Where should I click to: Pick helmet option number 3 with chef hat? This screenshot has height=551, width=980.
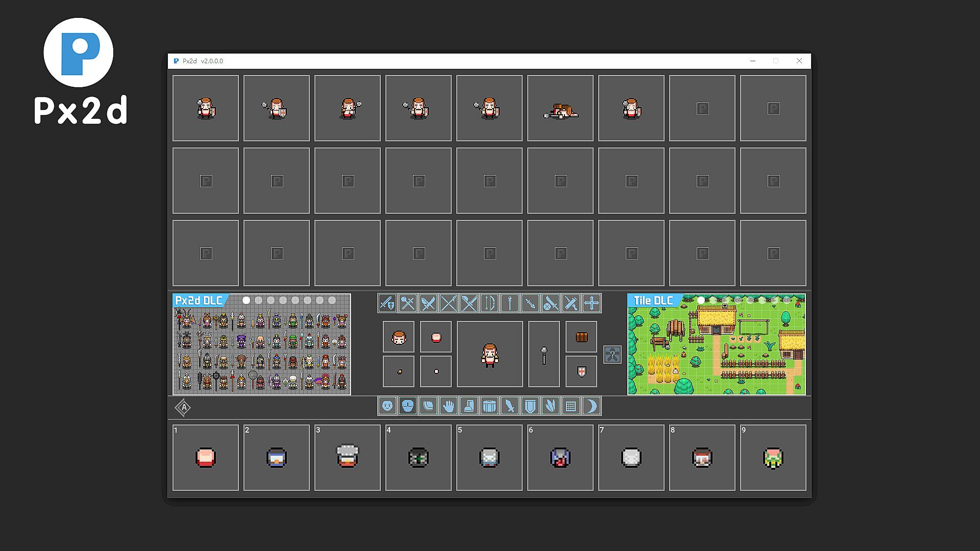(348, 458)
